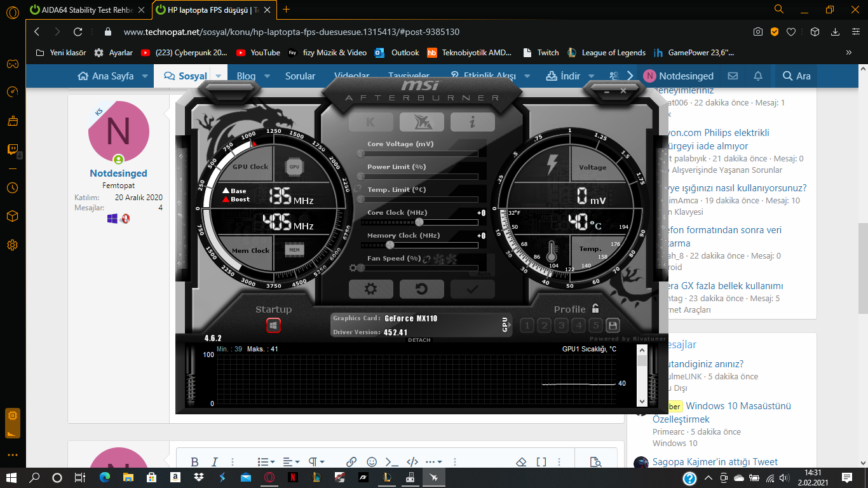
Task: Open the Opera GX sidebar settings gear
Action: tap(12, 245)
